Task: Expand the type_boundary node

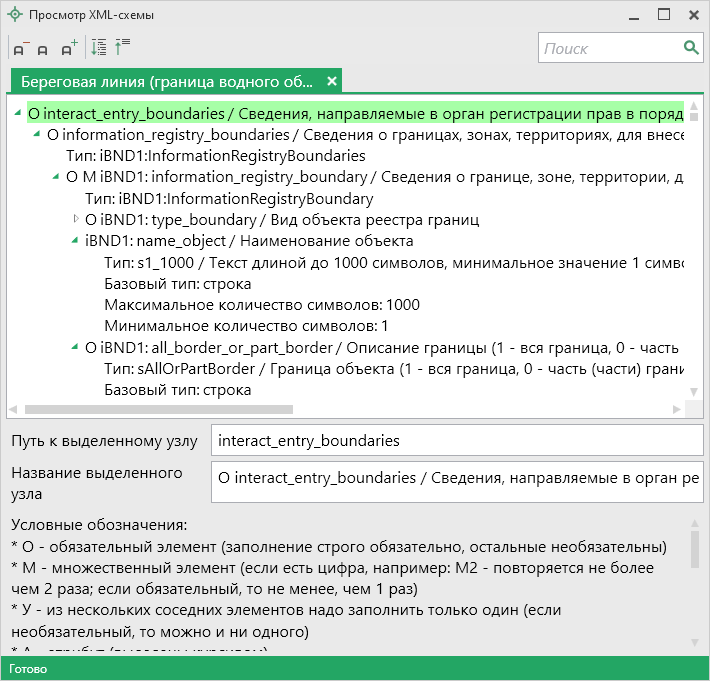Action: 76,219
